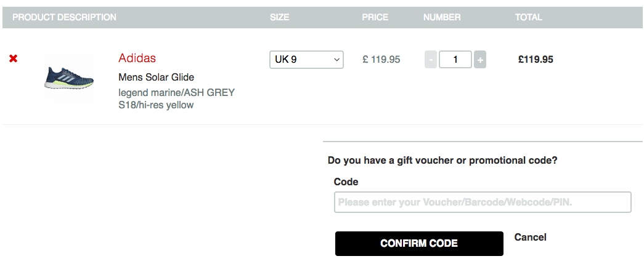Select the Product Description column header
The width and height of the screenshot is (644, 264).
click(x=65, y=17)
